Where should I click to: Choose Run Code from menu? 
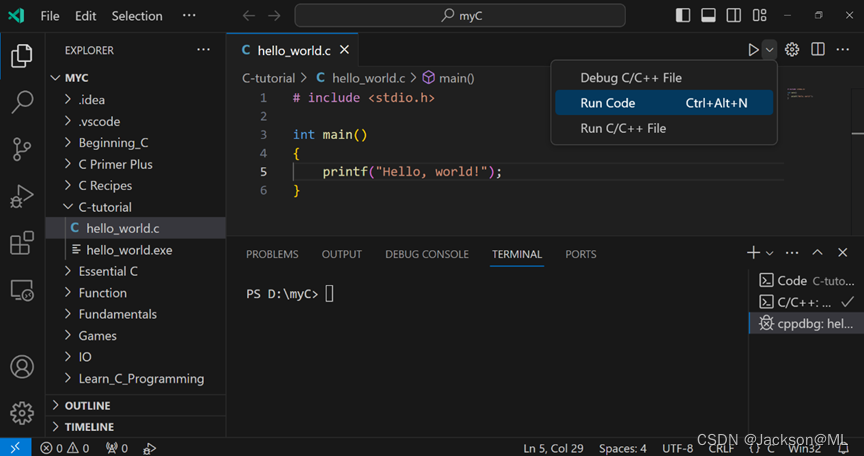tap(664, 103)
